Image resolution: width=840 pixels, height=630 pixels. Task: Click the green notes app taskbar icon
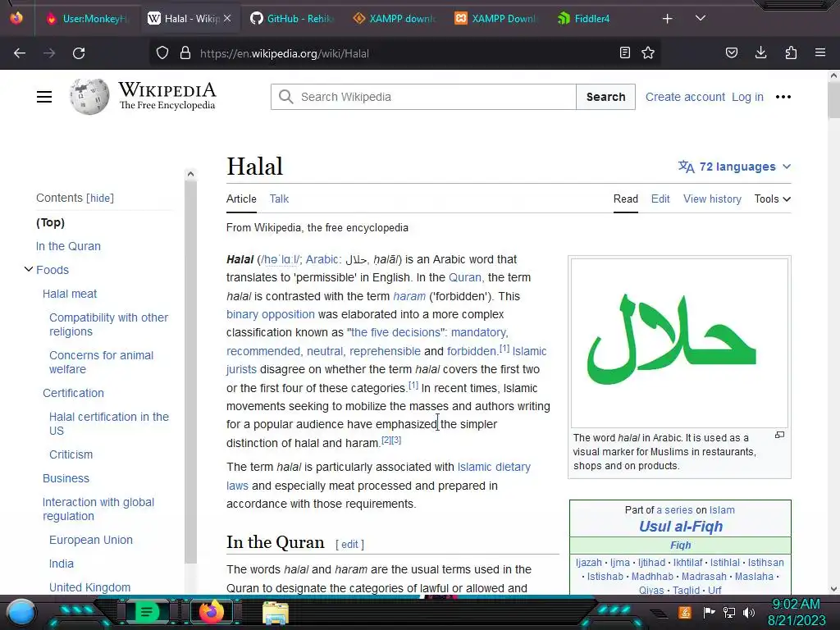point(146,612)
